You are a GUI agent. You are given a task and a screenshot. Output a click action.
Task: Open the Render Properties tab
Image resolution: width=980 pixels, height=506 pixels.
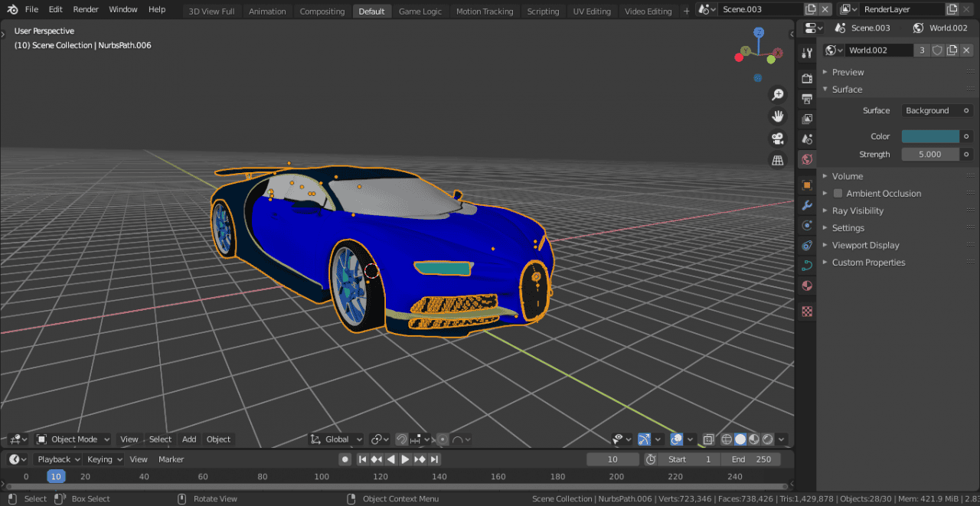tap(806, 78)
